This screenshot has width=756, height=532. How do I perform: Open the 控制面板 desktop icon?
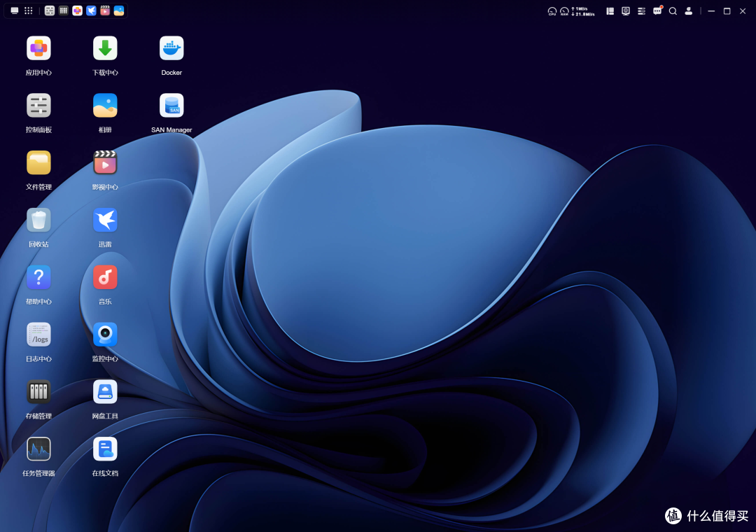coord(38,106)
